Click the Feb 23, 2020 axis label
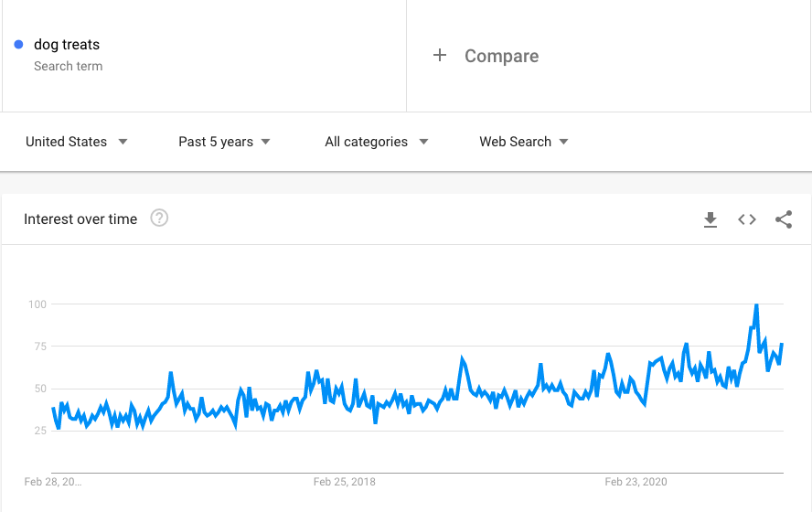 (636, 482)
